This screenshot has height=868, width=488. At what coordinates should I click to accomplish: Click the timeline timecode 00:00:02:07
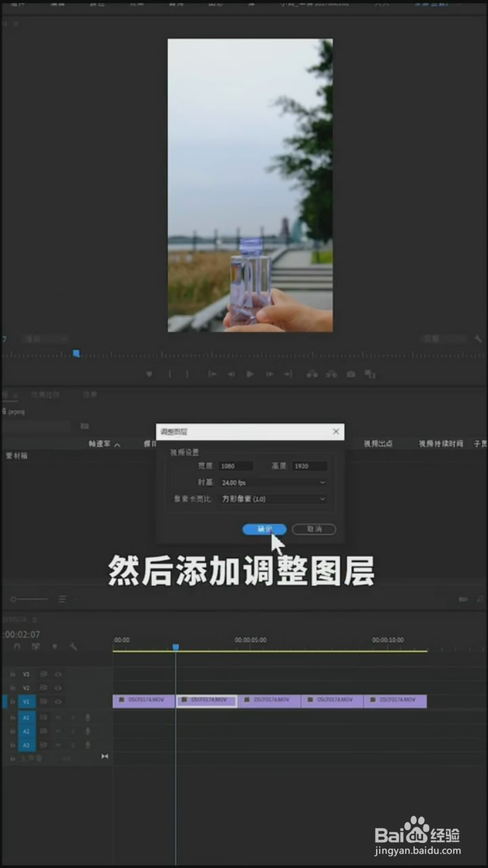20,635
